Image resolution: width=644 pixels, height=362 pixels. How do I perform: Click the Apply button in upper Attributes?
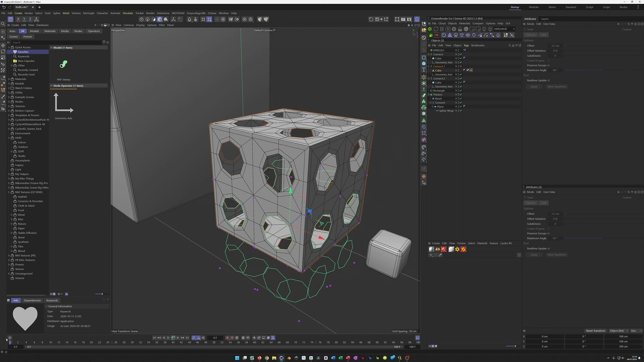tap(534, 87)
